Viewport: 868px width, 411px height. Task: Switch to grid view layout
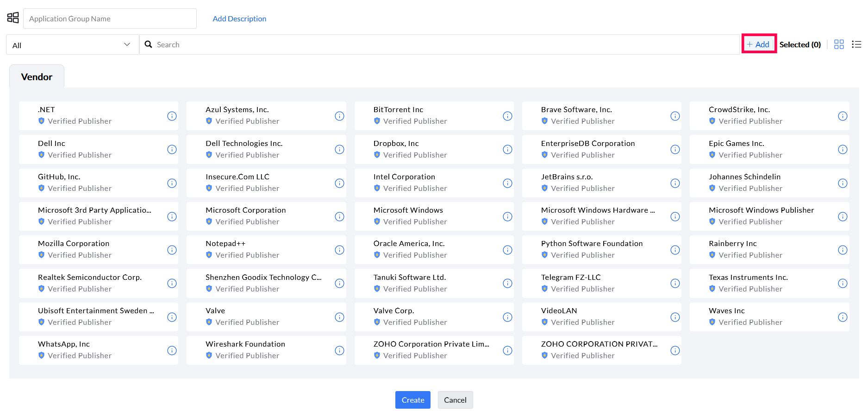coord(839,44)
